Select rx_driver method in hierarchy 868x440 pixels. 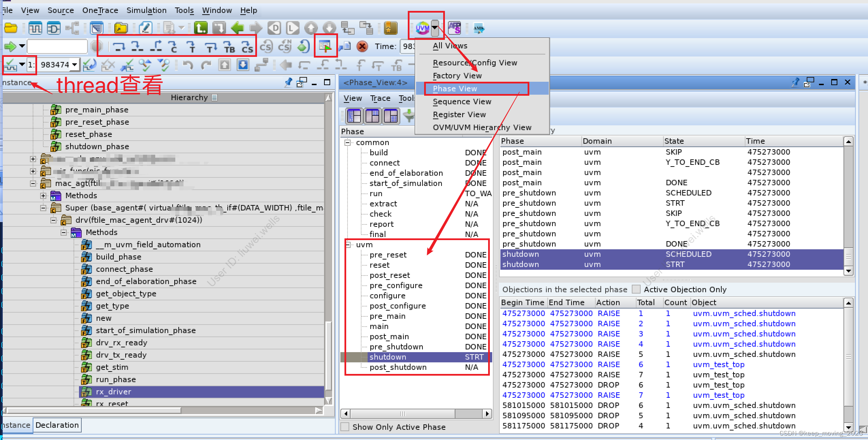(113, 392)
